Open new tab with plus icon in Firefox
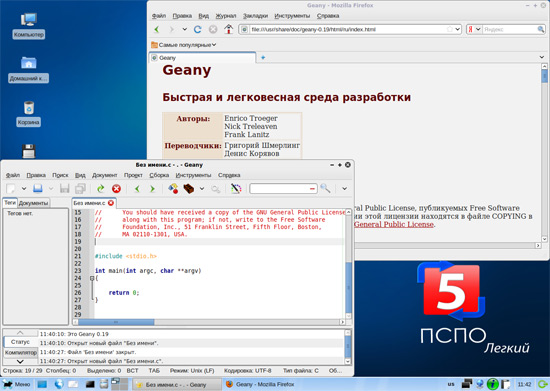Screen dimensions: 550x391 tap(263, 58)
